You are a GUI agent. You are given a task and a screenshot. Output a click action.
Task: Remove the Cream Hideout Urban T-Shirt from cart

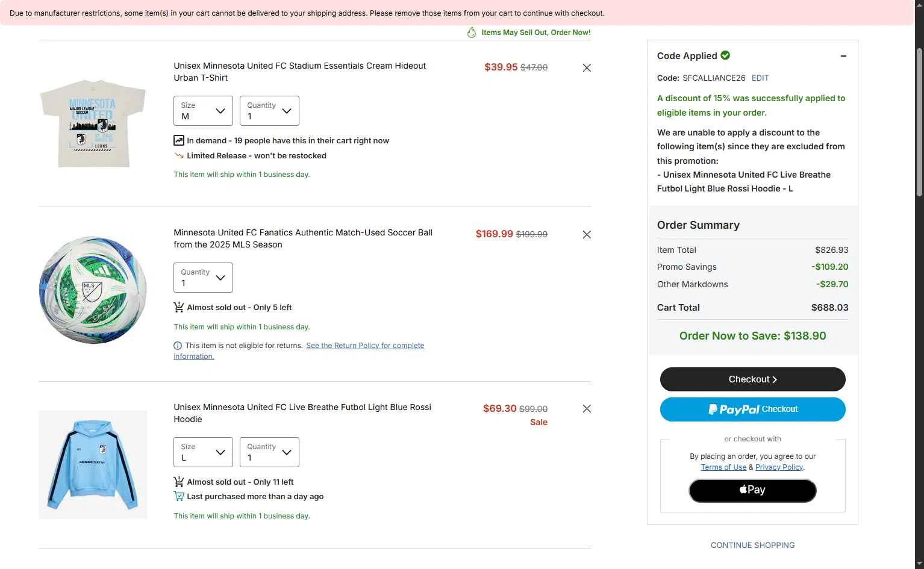(x=587, y=68)
